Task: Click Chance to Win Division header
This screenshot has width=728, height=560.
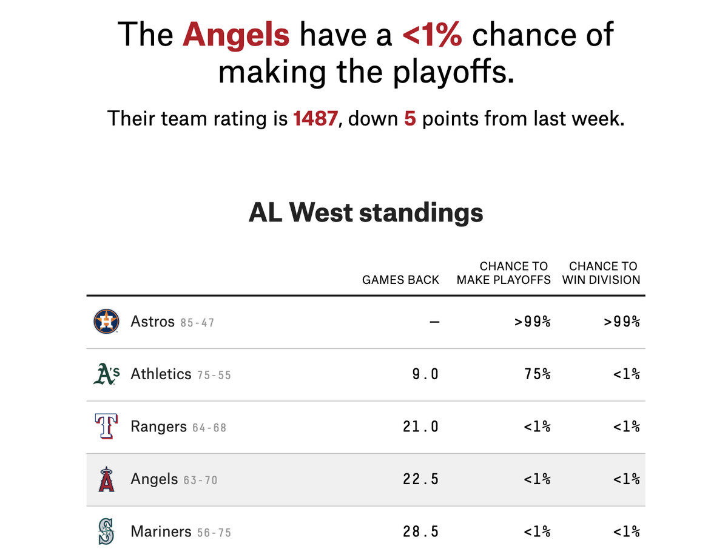Action: tap(601, 273)
